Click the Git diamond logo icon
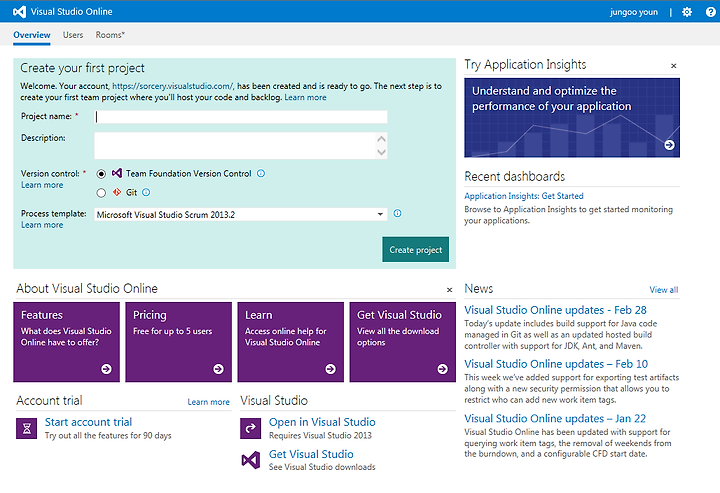The height and width of the screenshot is (493, 720). pyautogui.click(x=117, y=192)
